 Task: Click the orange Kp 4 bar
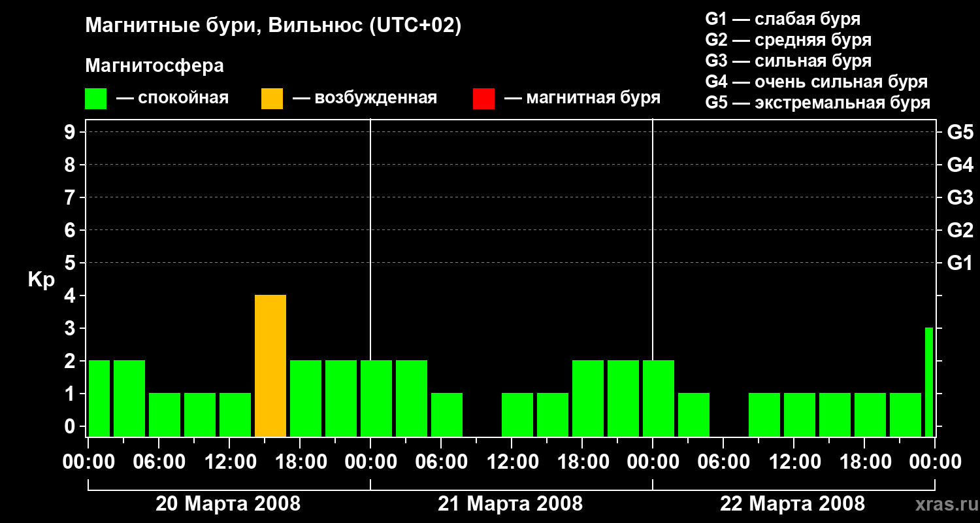click(270, 365)
